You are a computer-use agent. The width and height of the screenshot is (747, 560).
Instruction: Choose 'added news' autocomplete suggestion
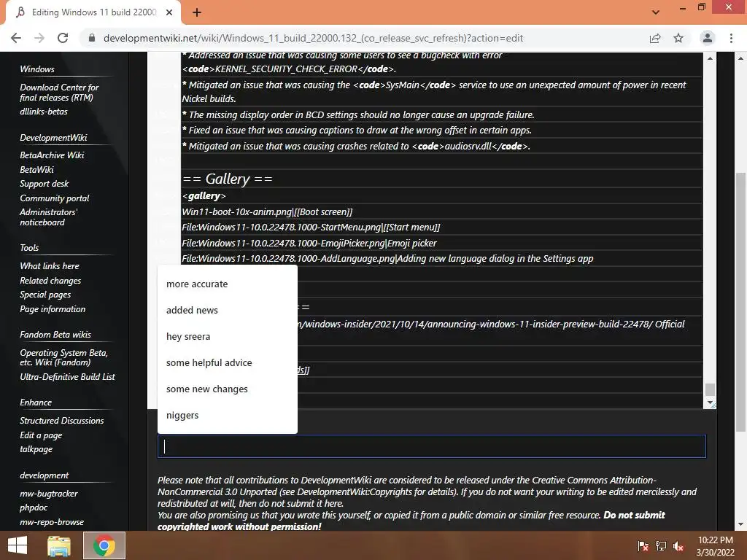pyautogui.click(x=228, y=310)
